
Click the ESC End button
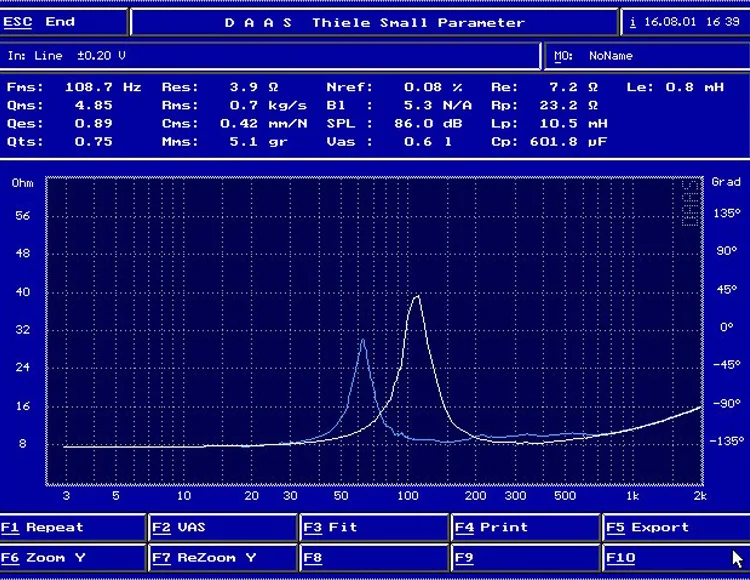coord(64,22)
